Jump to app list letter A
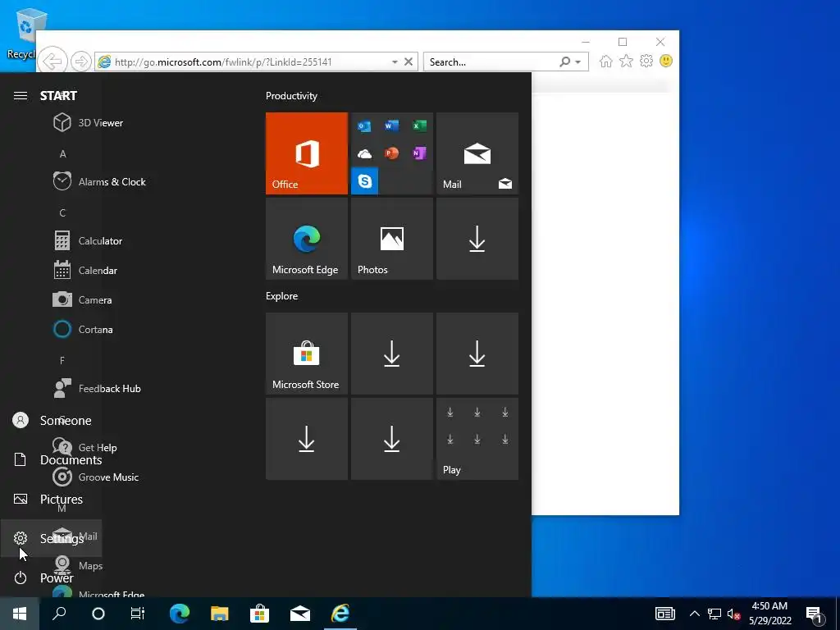 click(x=62, y=153)
